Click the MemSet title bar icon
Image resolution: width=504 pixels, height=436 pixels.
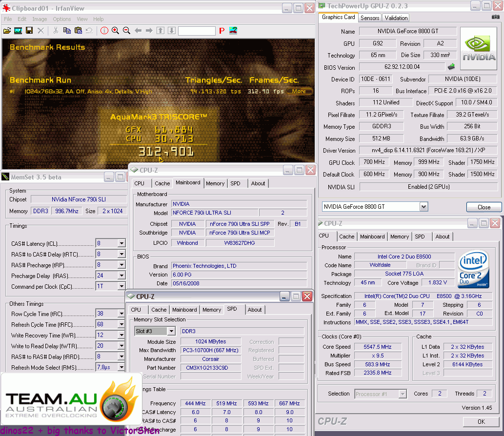[5, 177]
